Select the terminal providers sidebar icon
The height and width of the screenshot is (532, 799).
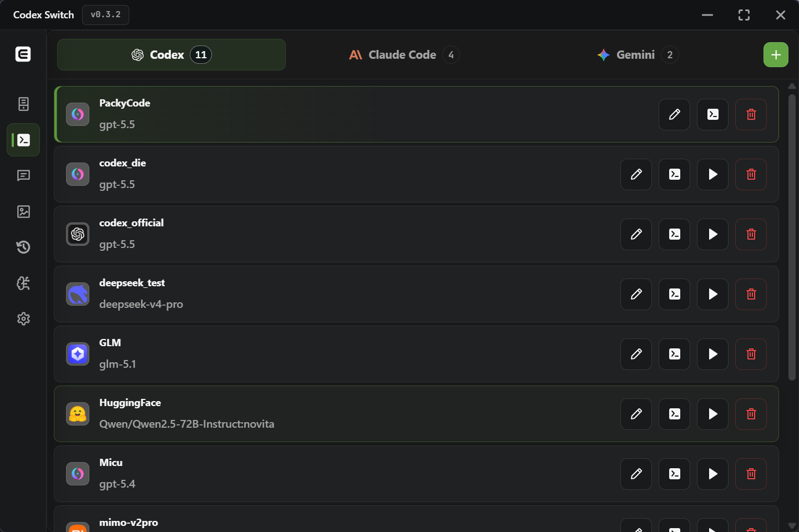point(23,140)
